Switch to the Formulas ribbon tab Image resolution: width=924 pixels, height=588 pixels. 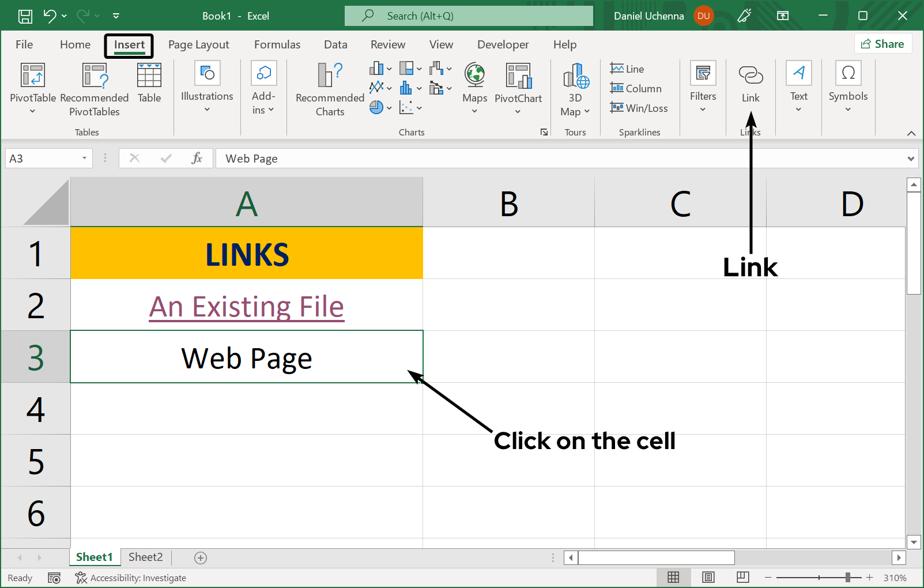coord(277,44)
